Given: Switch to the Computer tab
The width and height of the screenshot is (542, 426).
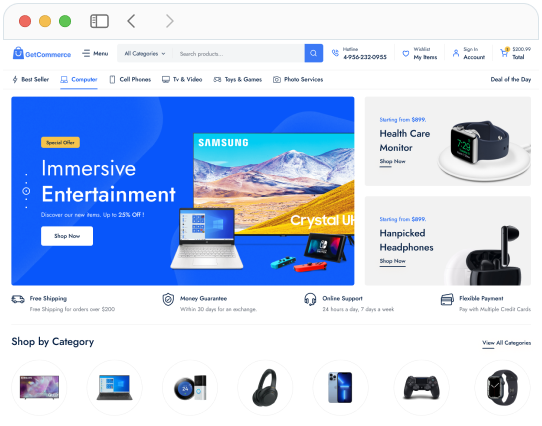Looking at the screenshot, I should point(79,80).
